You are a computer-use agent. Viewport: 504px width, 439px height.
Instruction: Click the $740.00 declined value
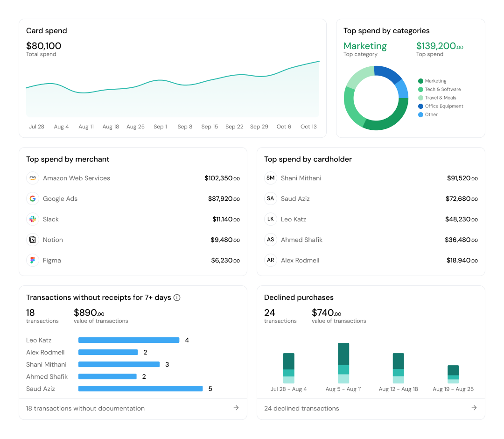click(326, 312)
